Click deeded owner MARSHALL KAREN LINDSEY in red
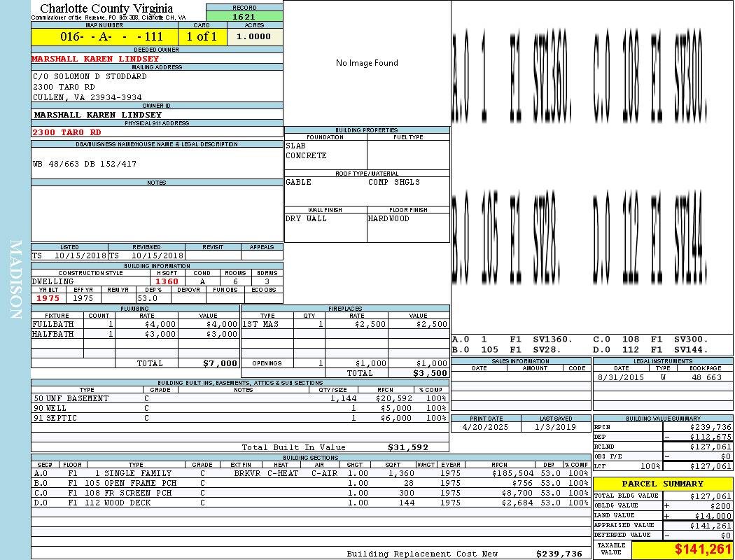Screen dimensions: 735x560 tap(95, 59)
